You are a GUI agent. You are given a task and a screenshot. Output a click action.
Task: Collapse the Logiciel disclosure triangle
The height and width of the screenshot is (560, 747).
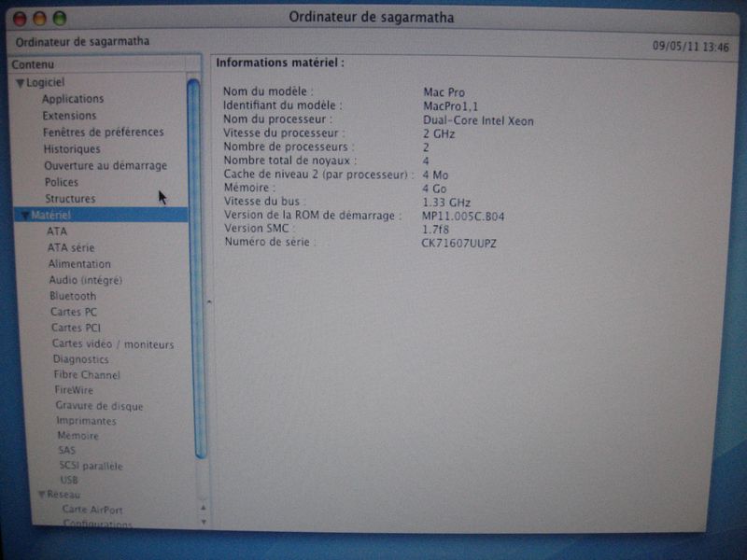(x=20, y=83)
